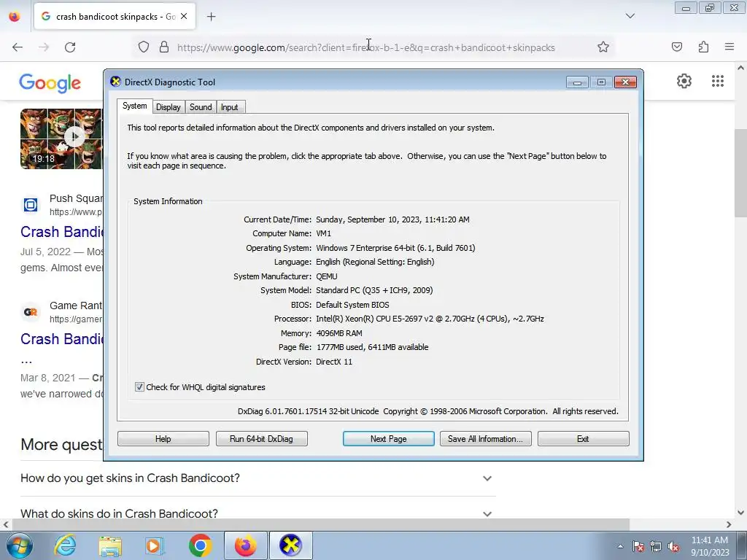Bookmark page with the star icon

click(603, 47)
